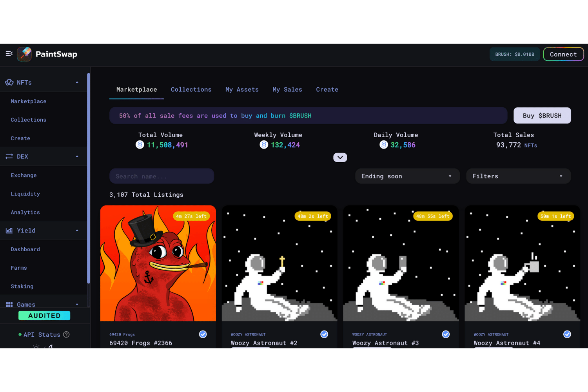Click WOOZY ASTRONAUT label above Astronaut #2
The image size is (588, 392).
pos(248,334)
